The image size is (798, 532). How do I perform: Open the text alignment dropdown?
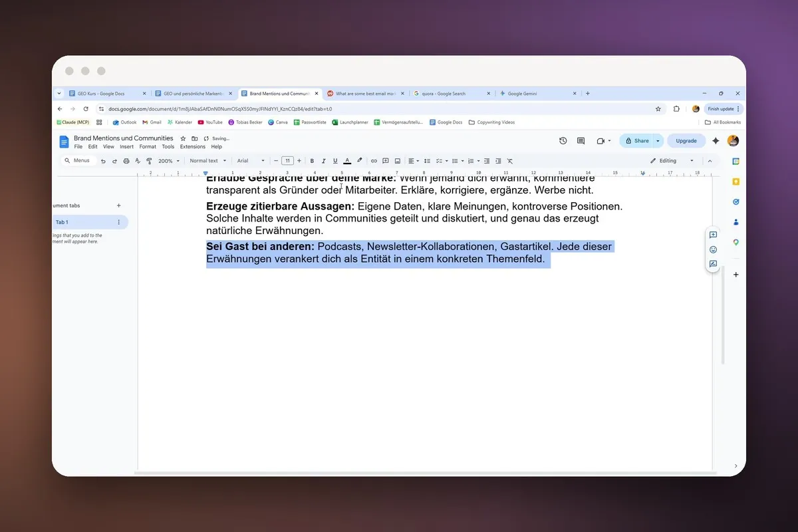click(414, 161)
